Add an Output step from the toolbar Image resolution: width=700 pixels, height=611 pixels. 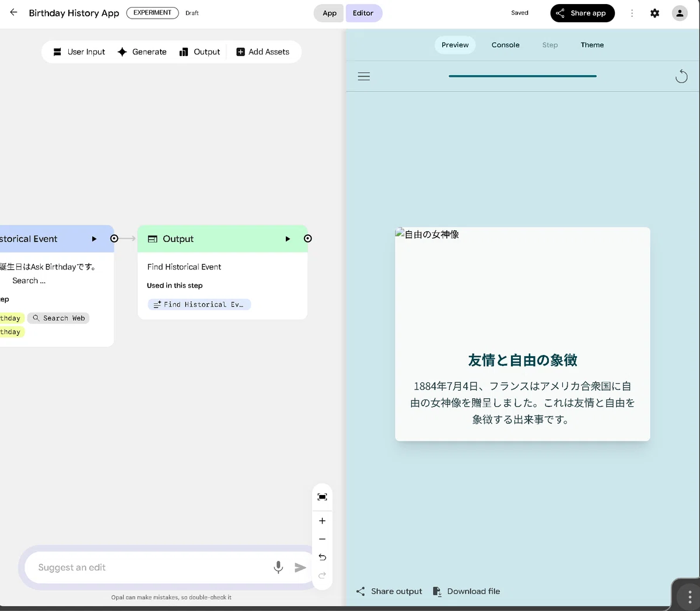point(199,52)
